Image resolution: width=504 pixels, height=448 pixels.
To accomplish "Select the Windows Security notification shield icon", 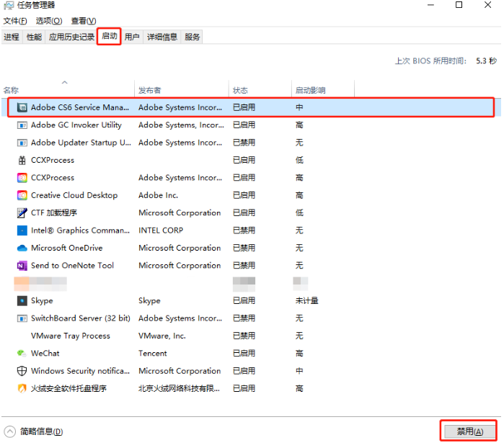I will pyautogui.click(x=22, y=371).
